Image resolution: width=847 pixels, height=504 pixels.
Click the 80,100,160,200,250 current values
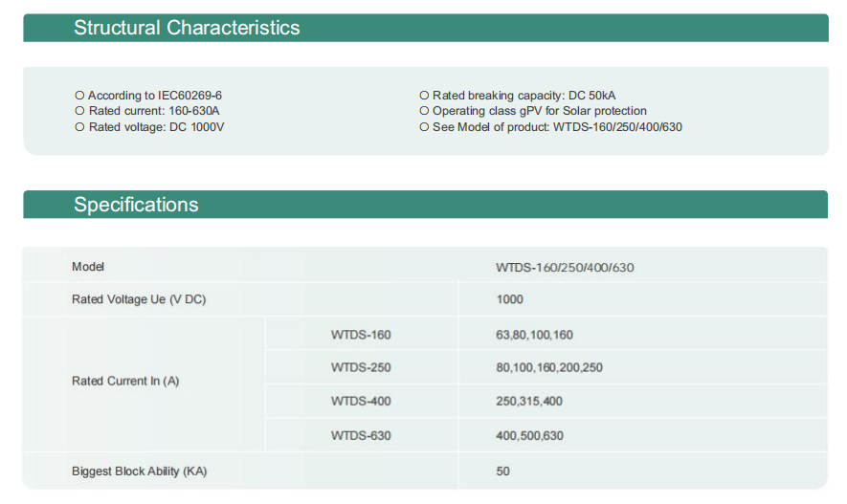pos(549,368)
